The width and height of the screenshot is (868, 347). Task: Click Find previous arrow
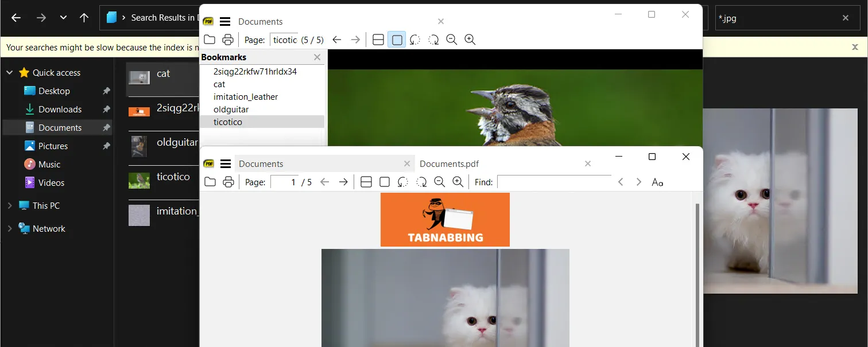[x=621, y=182]
